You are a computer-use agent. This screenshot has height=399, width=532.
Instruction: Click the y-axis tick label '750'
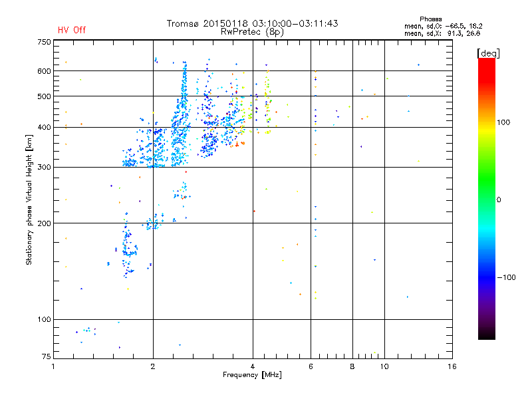44,42
